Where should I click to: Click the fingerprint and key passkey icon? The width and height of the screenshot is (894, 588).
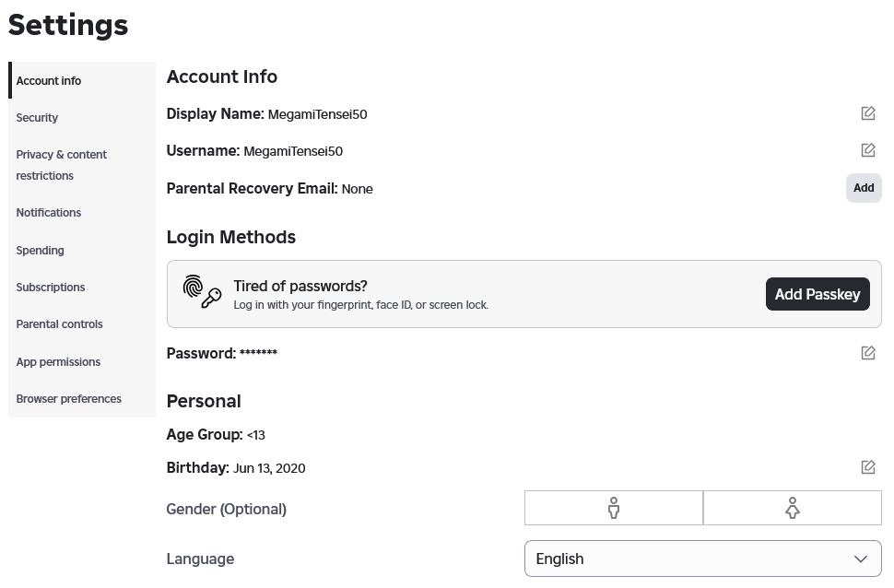[x=202, y=291]
